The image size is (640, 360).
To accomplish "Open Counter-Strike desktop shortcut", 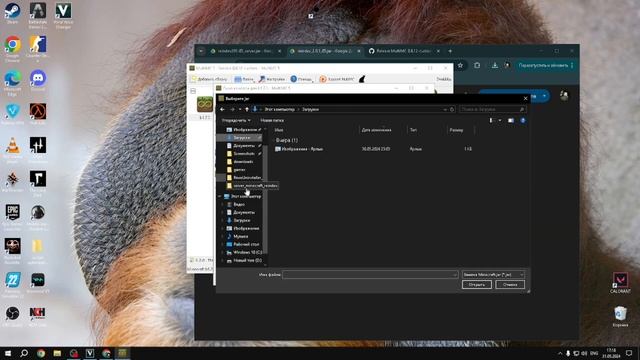I will [x=38, y=47].
